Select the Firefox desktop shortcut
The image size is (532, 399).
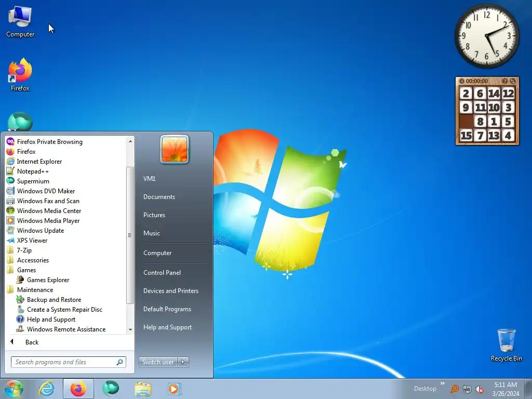20,75
